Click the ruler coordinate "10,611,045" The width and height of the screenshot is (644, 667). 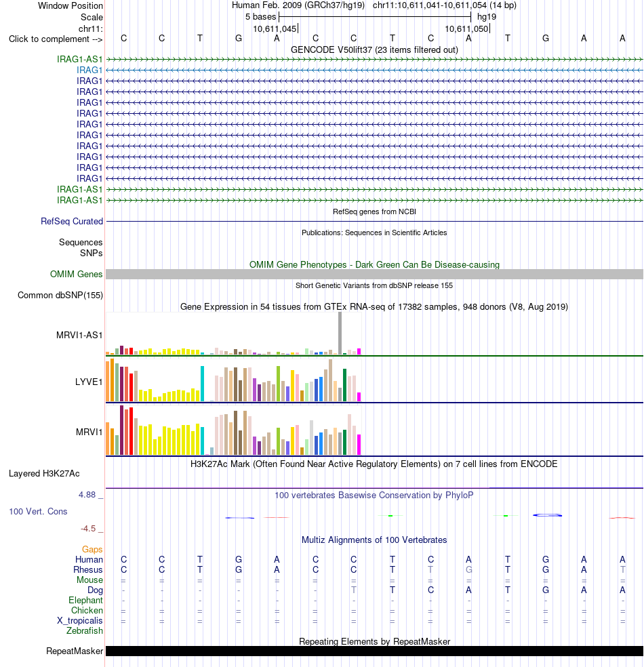[275, 29]
